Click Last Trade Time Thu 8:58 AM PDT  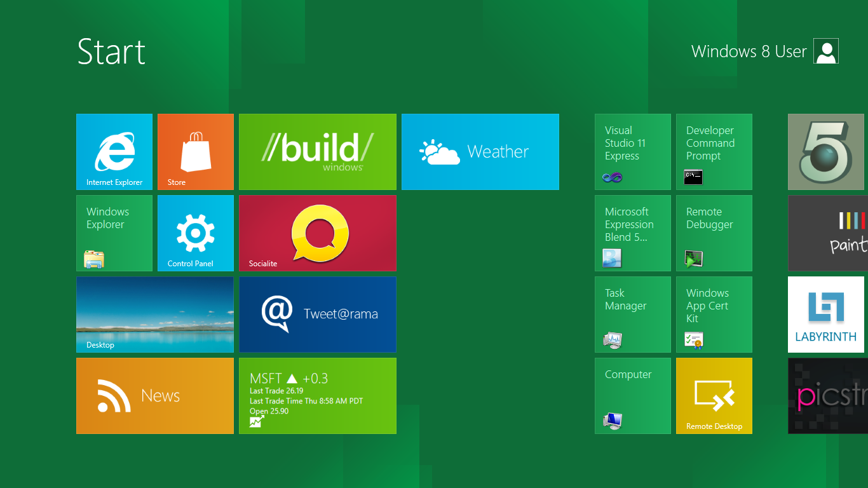coord(306,401)
